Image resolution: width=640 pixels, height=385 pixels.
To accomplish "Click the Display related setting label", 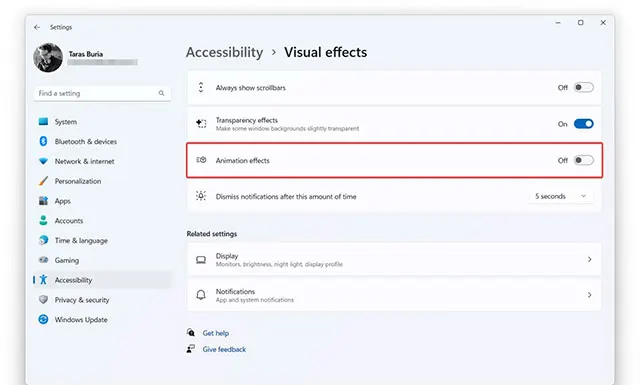I will pyautogui.click(x=227, y=256).
